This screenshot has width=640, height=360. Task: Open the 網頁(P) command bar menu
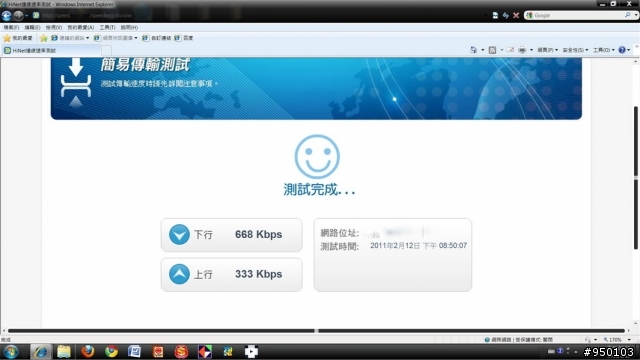(x=547, y=50)
